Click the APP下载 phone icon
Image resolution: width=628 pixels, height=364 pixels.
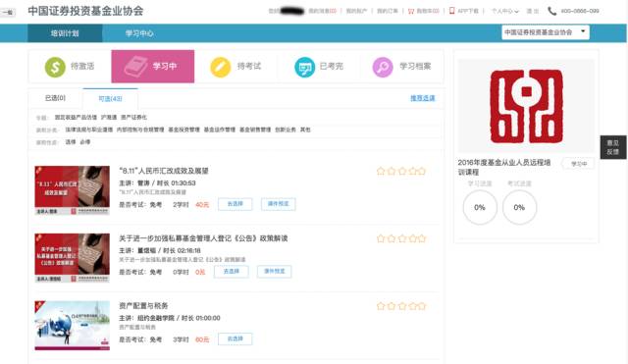tap(451, 11)
